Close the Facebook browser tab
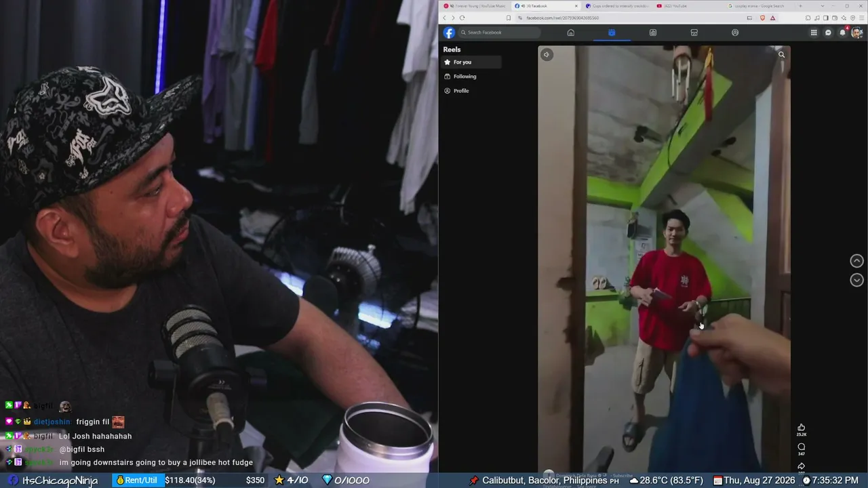The image size is (868, 488). point(577,6)
